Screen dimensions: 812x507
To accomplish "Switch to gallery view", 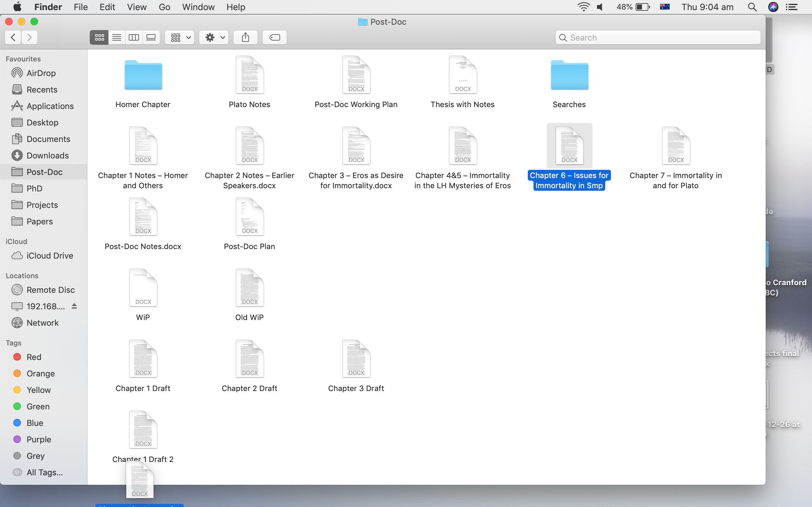I will (x=151, y=37).
